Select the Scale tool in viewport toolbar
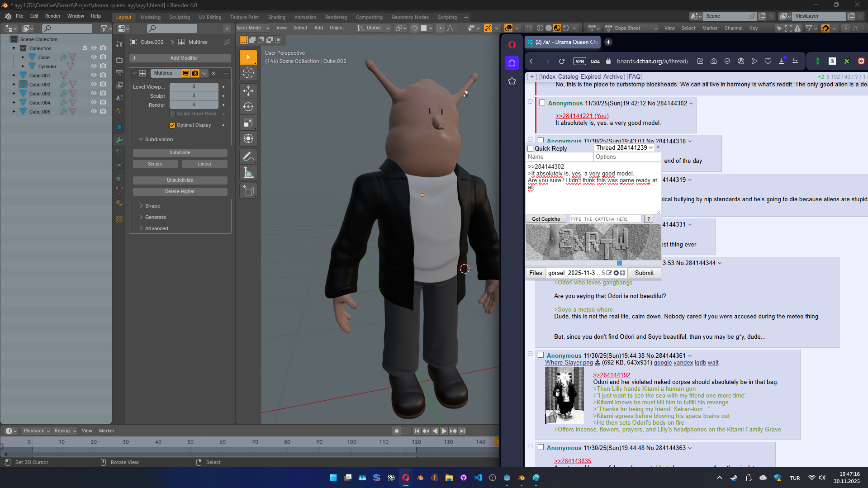The width and height of the screenshot is (868, 488). 248,123
